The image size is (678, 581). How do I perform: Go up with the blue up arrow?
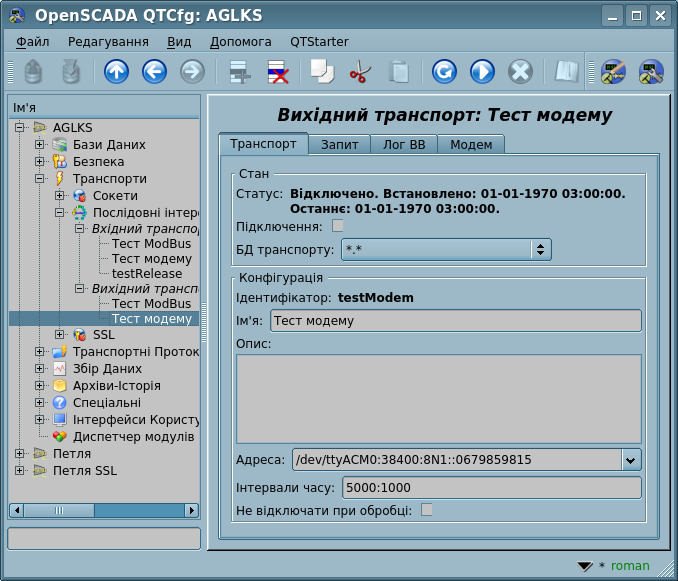(x=116, y=72)
